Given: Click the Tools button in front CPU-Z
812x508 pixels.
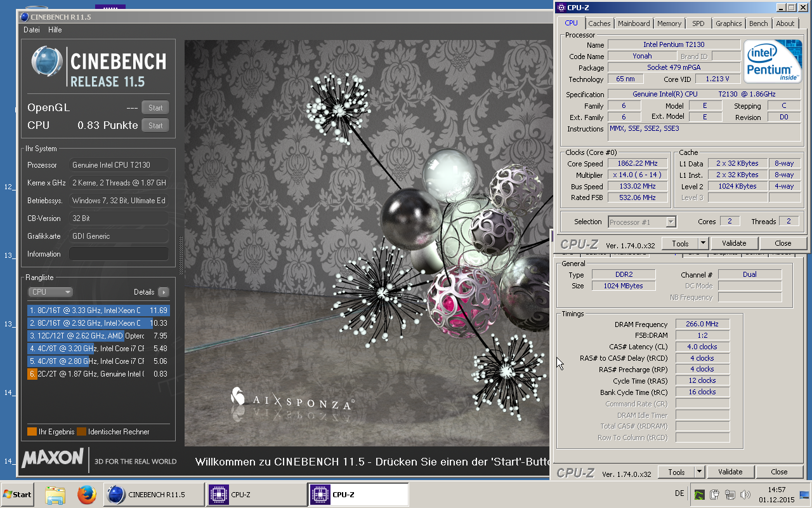Looking at the screenshot, I should pyautogui.click(x=680, y=243).
